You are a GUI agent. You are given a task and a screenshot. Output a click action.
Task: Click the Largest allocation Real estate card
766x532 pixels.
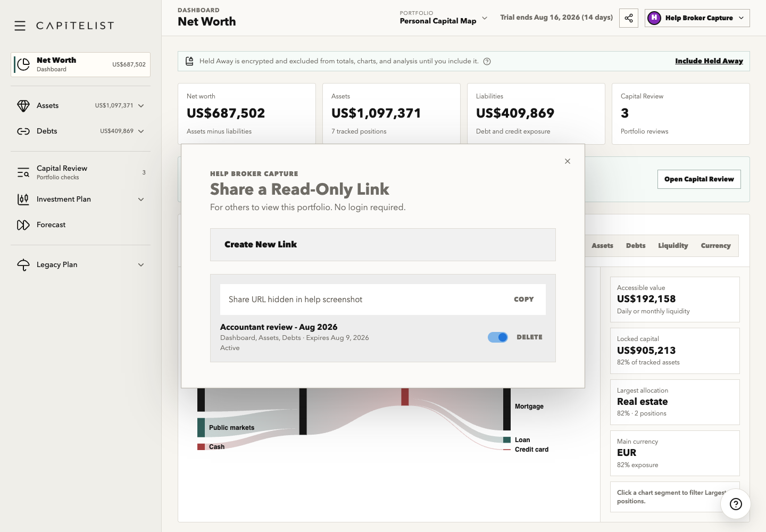(675, 402)
